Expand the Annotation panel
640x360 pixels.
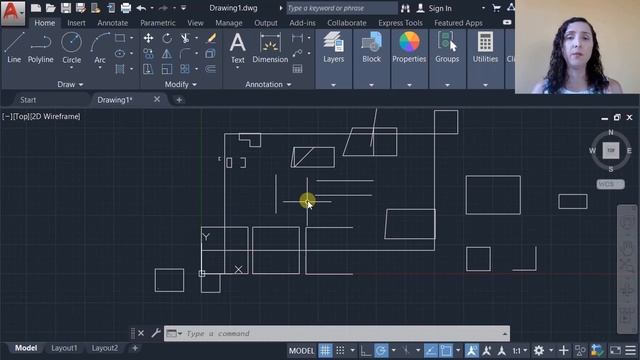(268, 84)
